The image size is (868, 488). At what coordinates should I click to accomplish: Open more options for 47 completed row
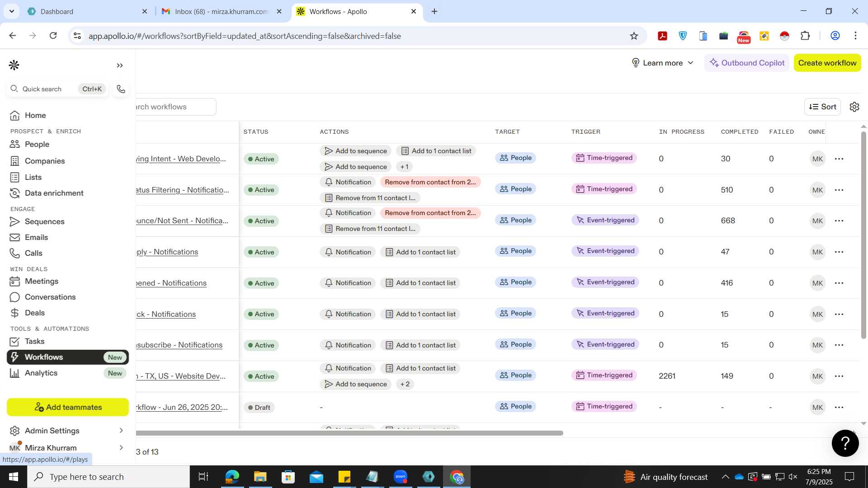839,252
